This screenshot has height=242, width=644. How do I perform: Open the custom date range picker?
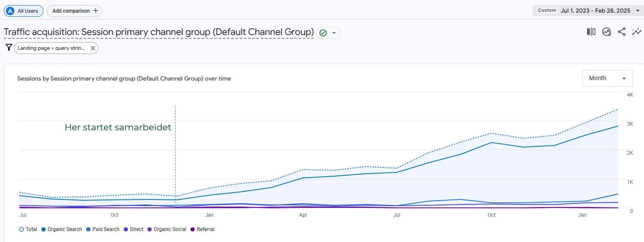(589, 11)
